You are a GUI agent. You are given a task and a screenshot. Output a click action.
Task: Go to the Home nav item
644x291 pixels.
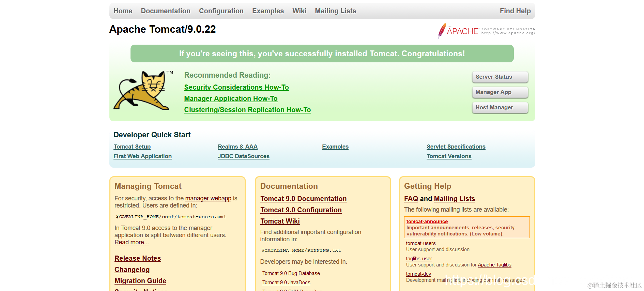tap(123, 11)
